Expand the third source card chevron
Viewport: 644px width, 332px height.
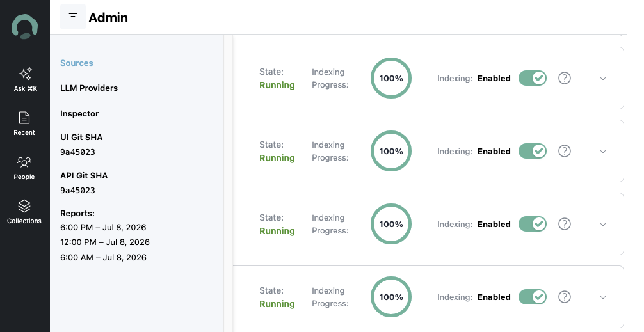(603, 225)
